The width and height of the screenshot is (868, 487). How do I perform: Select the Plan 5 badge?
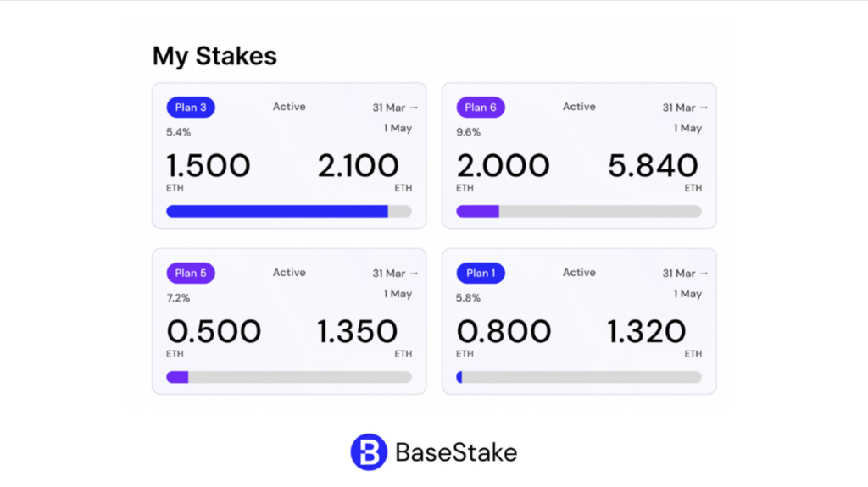coord(191,274)
